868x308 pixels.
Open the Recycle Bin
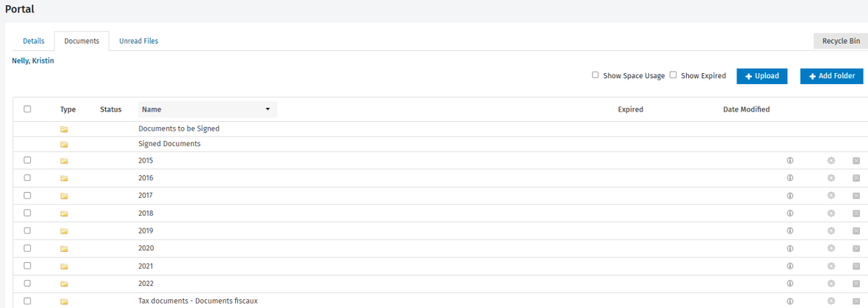[841, 41]
